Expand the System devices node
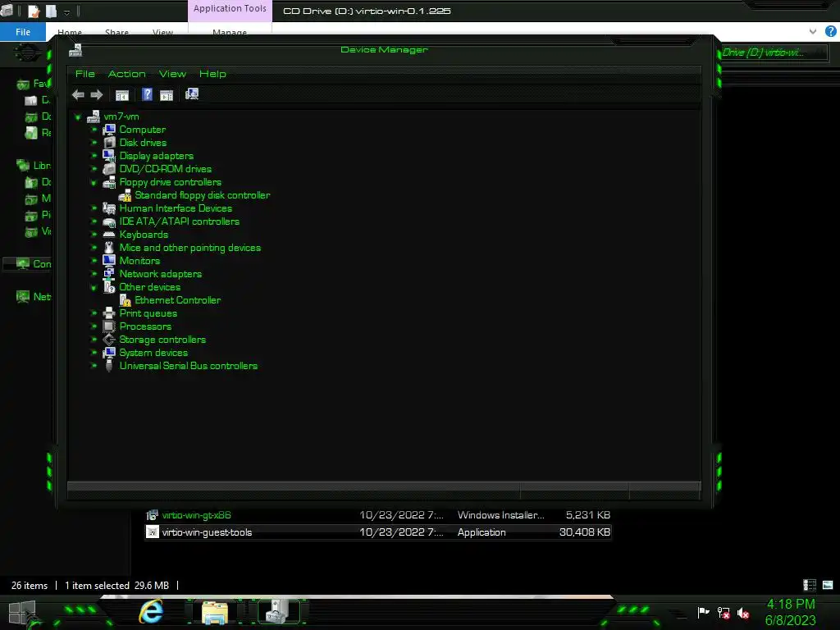The image size is (840, 630). tap(94, 353)
